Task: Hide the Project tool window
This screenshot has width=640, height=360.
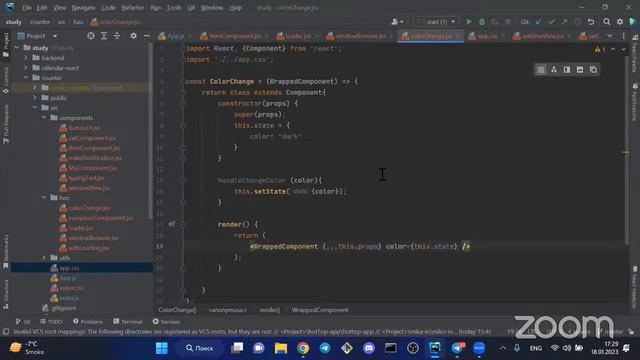Action: (x=146, y=36)
